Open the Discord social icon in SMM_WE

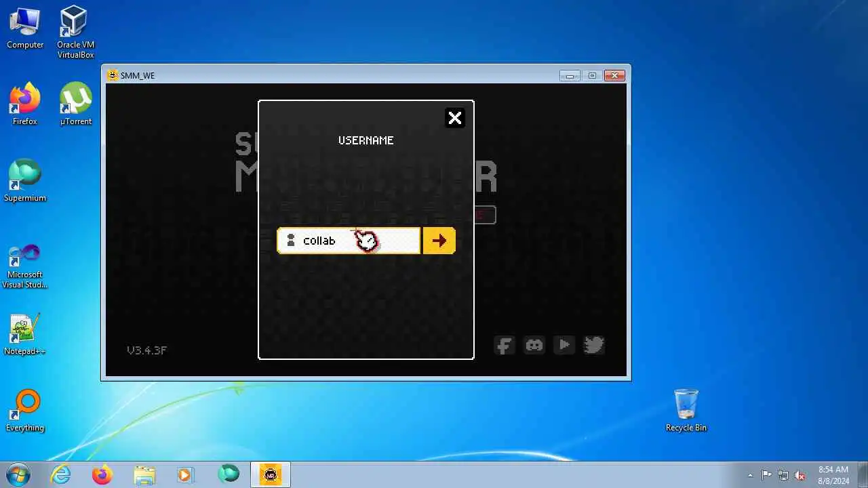click(x=534, y=346)
